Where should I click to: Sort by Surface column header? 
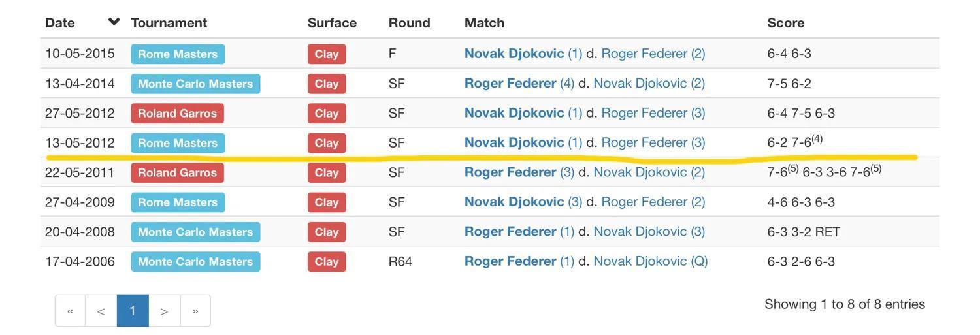coord(332,22)
